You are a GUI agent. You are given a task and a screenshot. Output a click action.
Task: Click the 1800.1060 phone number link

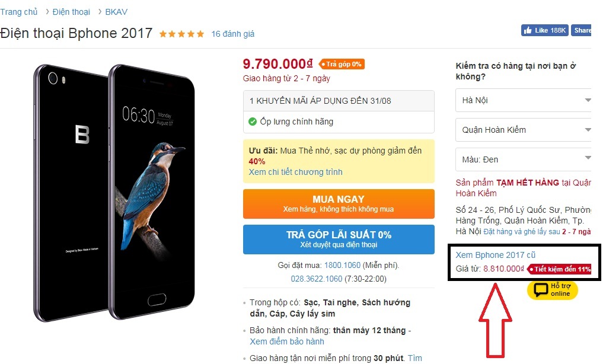[342, 265]
